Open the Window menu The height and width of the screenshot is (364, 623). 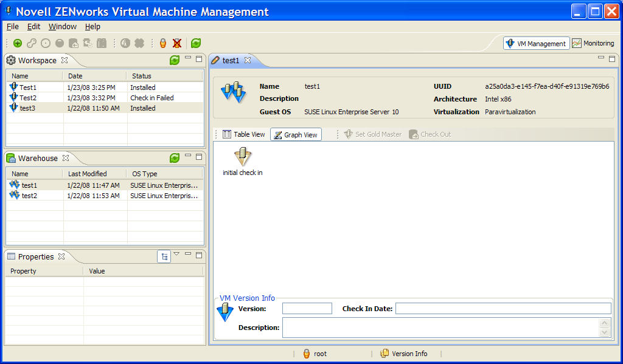[x=62, y=27]
